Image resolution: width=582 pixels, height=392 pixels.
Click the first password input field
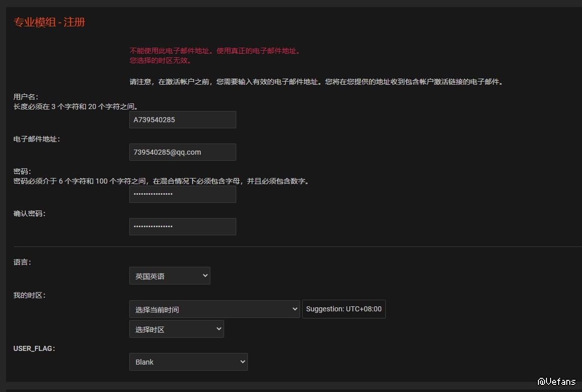pyautogui.click(x=183, y=194)
